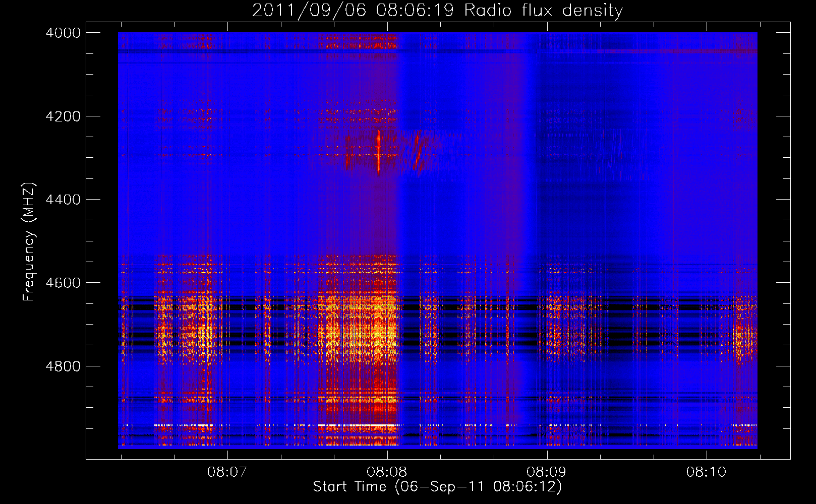Screen dimensions: 816x504
Task: Click the 08:09 time axis label
Action: click(547, 472)
